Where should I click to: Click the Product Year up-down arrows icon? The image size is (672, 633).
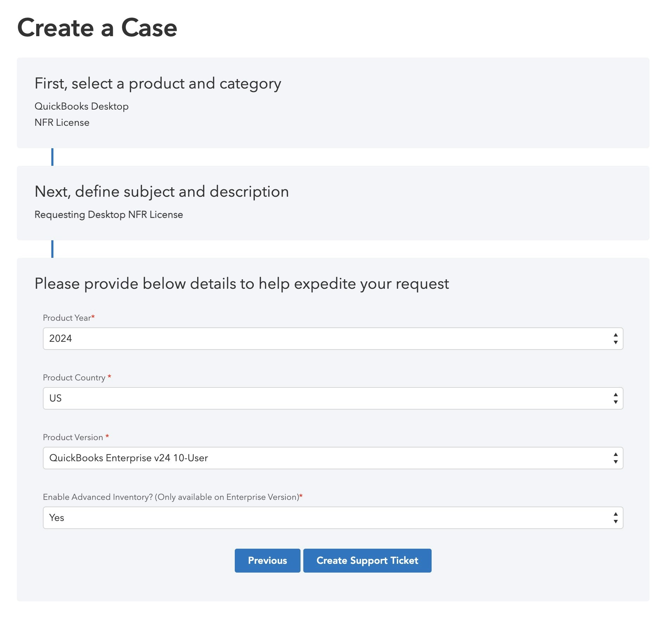(615, 339)
